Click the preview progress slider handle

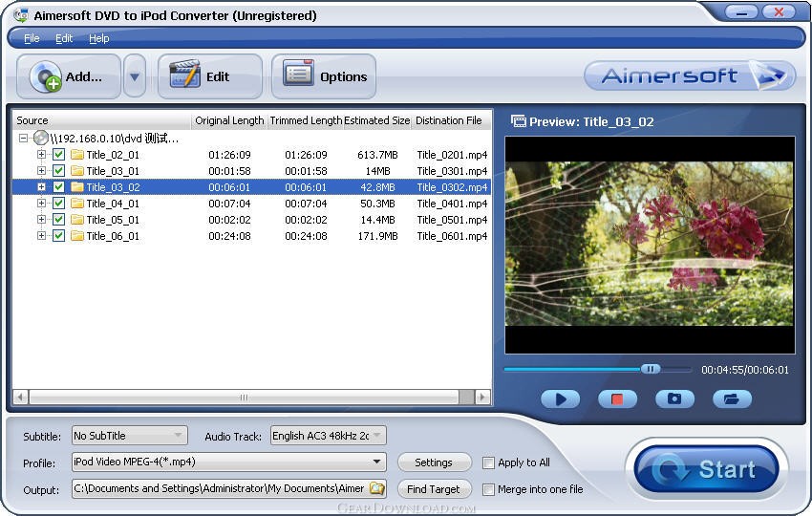[x=651, y=369]
